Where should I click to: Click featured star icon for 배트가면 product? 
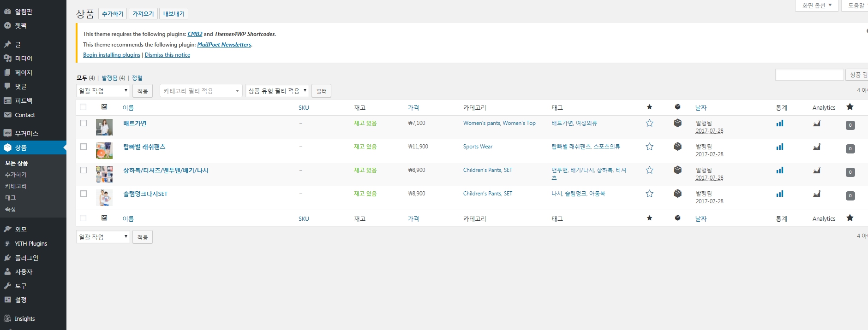click(x=649, y=123)
